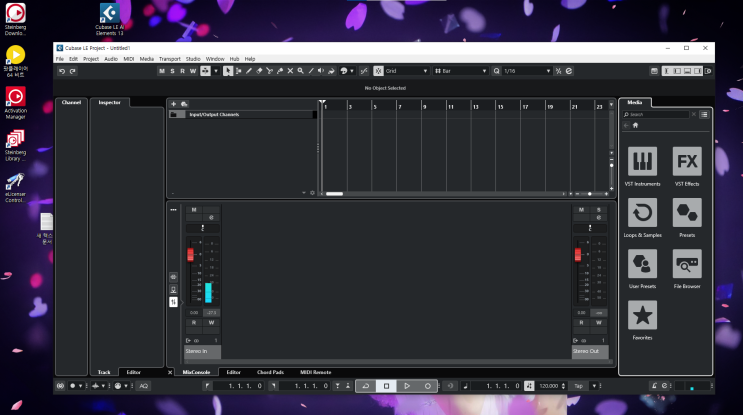This screenshot has height=415, width=743.
Task: Open the VST Instruments media tile
Action: coord(642,160)
